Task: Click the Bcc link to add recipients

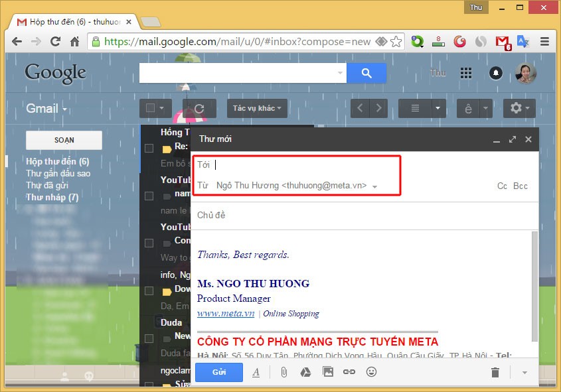Action: (x=521, y=186)
